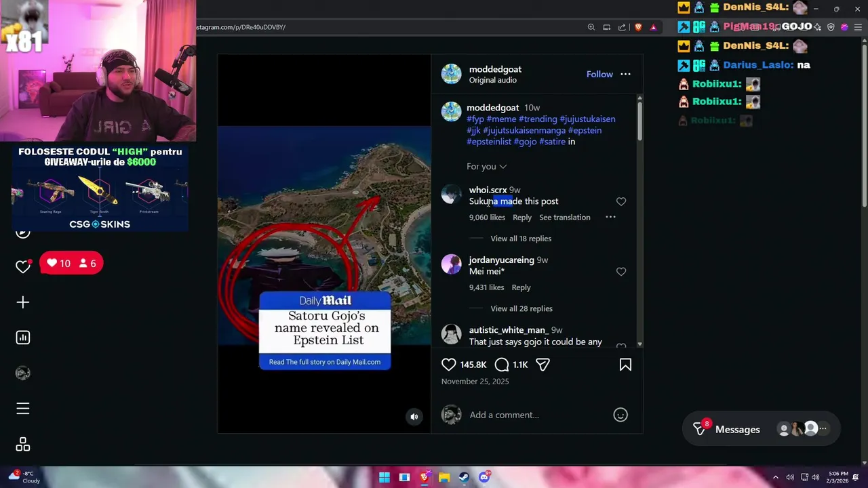Open Discord from the taskbar
Screen dimensions: 868x488
[x=484, y=477]
